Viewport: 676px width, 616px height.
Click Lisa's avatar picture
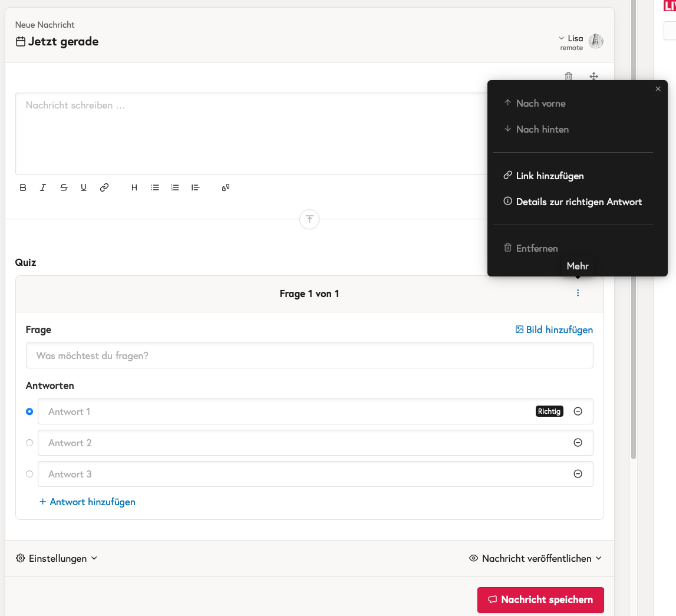pyautogui.click(x=596, y=41)
